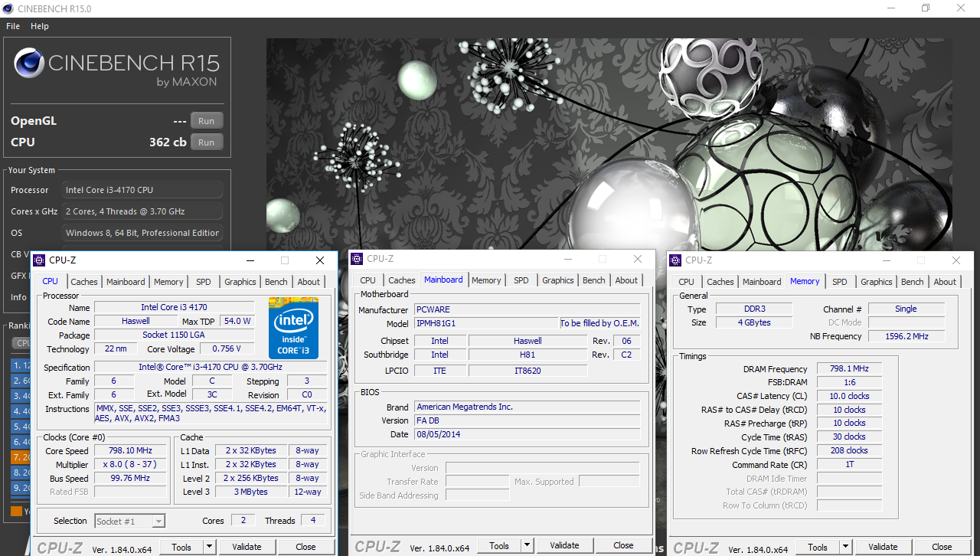Click Tools button in left CPU-Z window

pos(181,547)
